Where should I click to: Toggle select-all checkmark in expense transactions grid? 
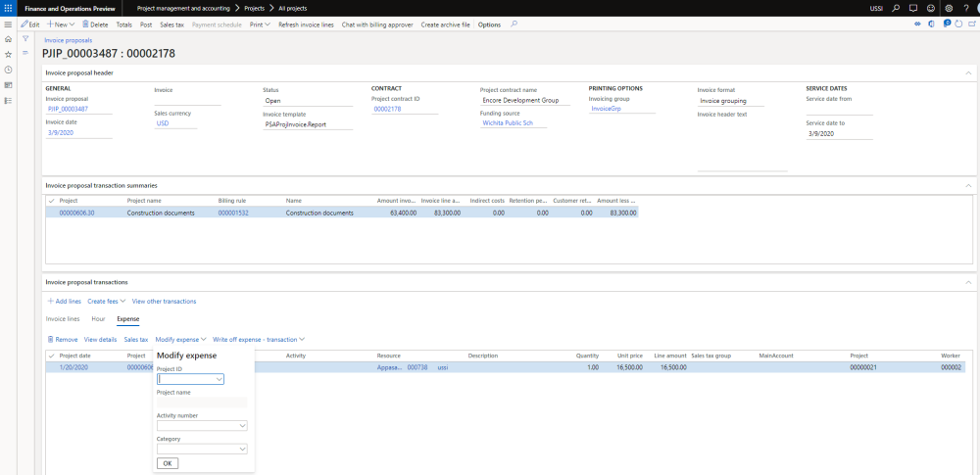coord(51,356)
